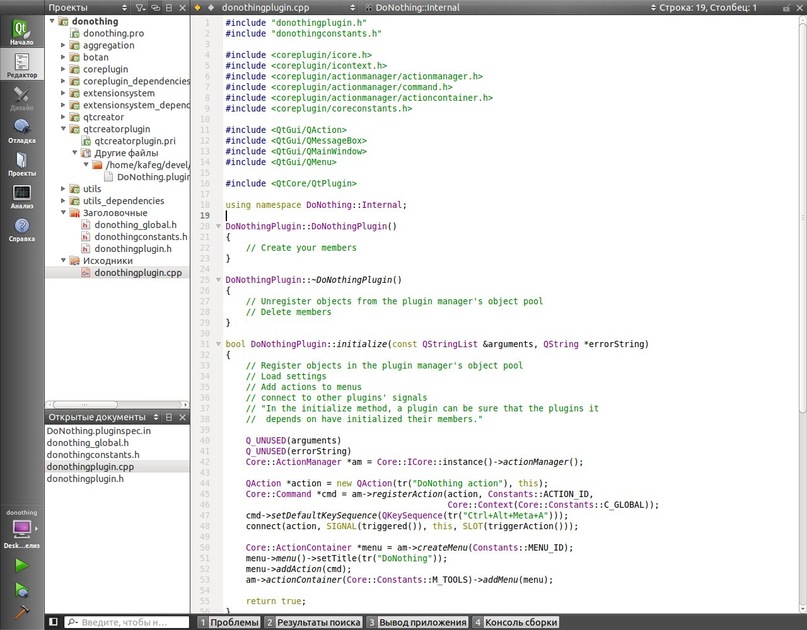Open the Welcome (Начало) mode
The width and height of the screenshot is (807, 630).
click(x=21, y=32)
